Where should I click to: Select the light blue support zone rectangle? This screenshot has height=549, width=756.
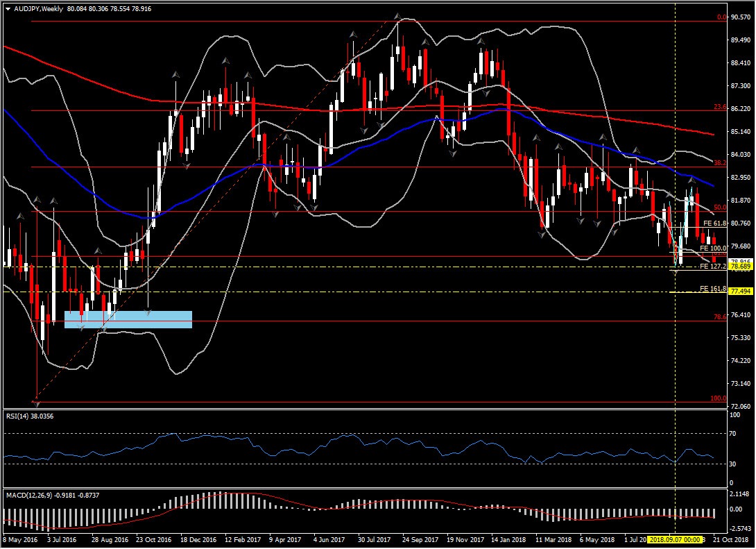[x=128, y=319]
